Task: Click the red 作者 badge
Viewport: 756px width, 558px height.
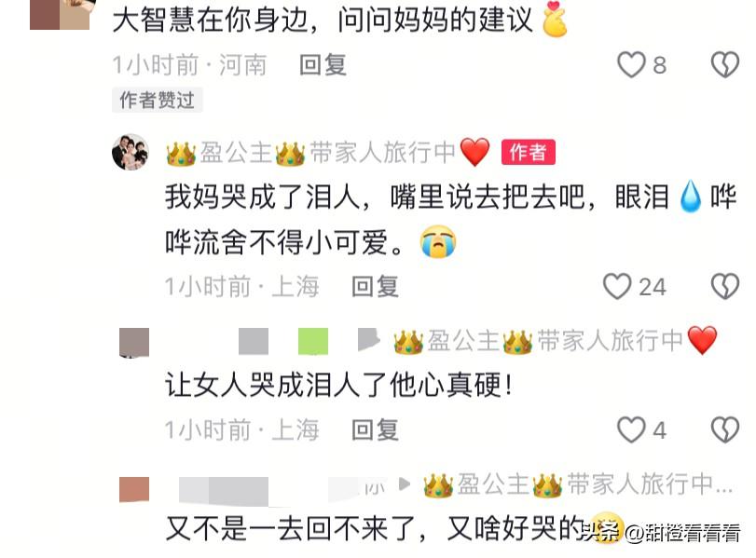Action: pos(529,152)
